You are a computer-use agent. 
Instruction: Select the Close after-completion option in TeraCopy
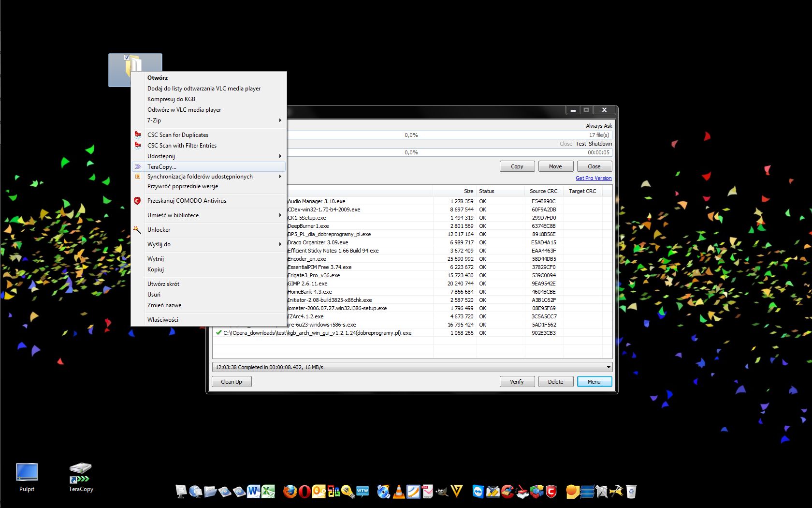pos(566,144)
